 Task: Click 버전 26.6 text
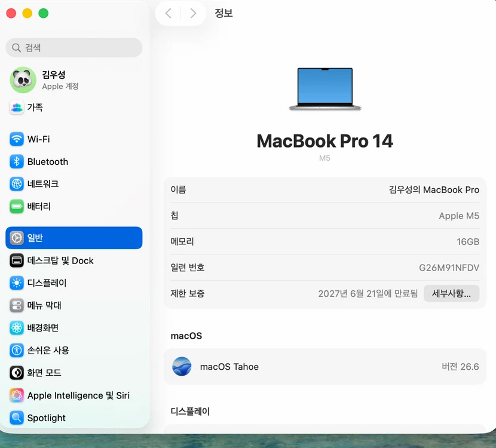(x=460, y=366)
